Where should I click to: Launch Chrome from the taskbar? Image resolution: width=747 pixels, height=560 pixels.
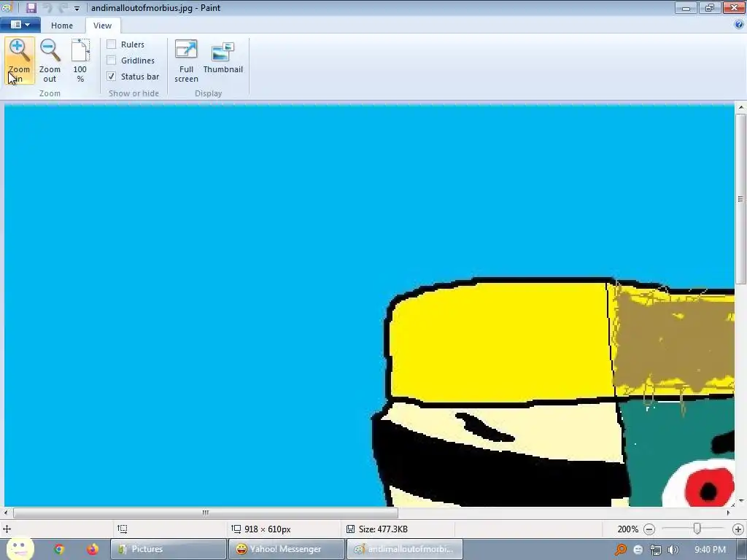(x=59, y=549)
